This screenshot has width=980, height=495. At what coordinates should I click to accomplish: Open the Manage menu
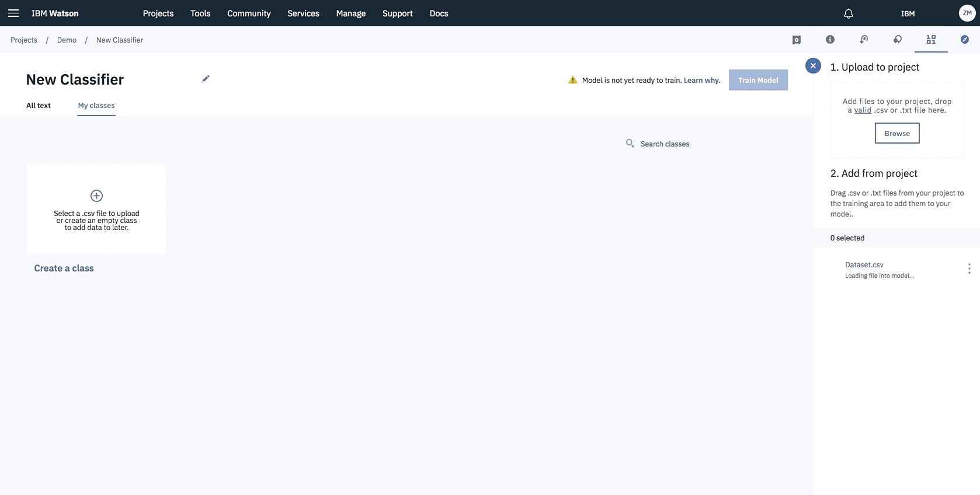click(x=351, y=13)
